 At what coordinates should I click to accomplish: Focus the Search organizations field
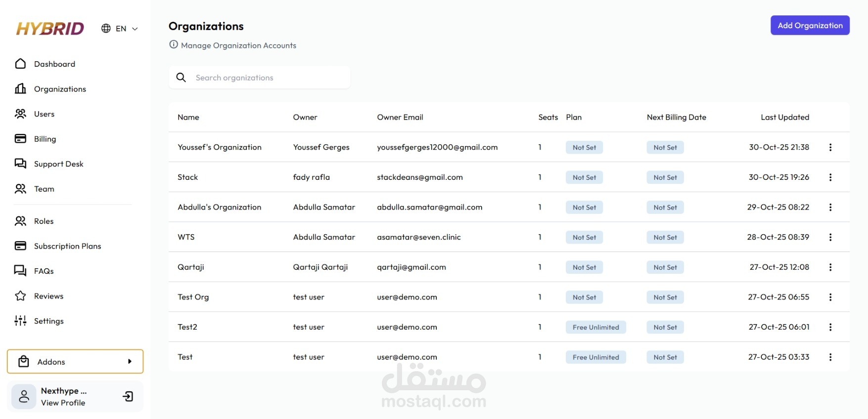point(267,78)
